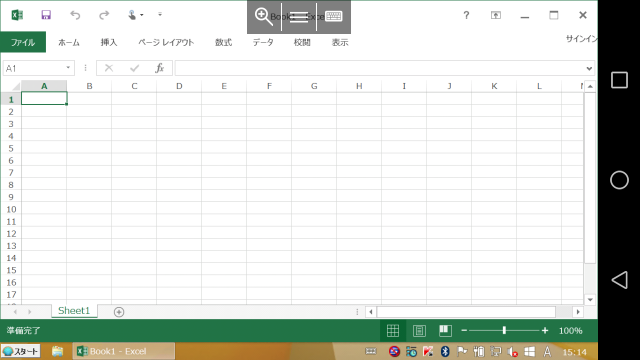This screenshot has width=640, height=360.
Task: Click previous sheet navigation arrow
Action: [x=15, y=312]
